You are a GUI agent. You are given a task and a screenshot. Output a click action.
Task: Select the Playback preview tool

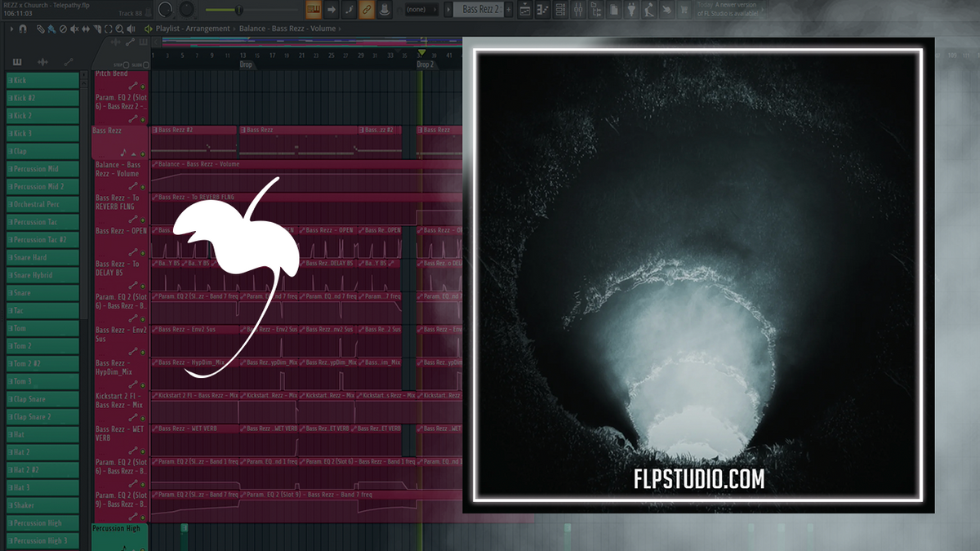[131, 29]
